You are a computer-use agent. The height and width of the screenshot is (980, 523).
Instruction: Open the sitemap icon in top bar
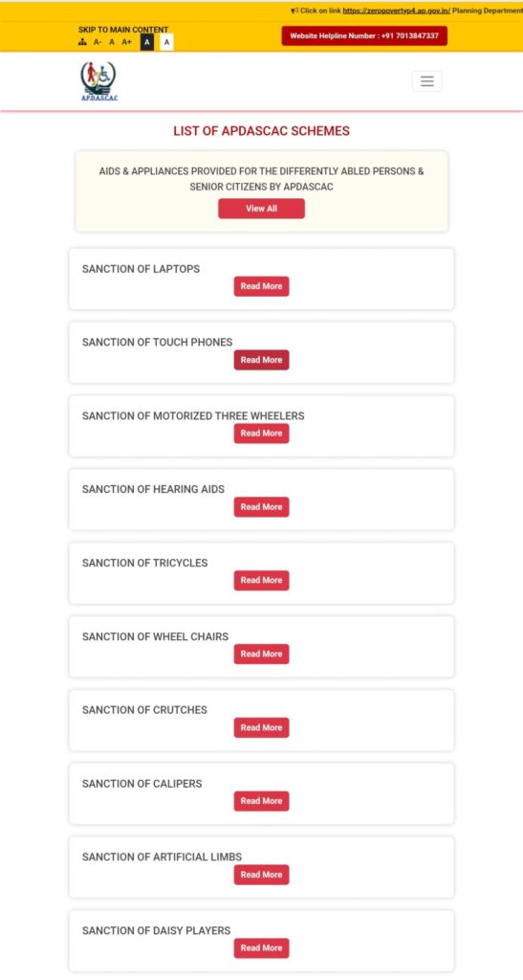tap(82, 42)
